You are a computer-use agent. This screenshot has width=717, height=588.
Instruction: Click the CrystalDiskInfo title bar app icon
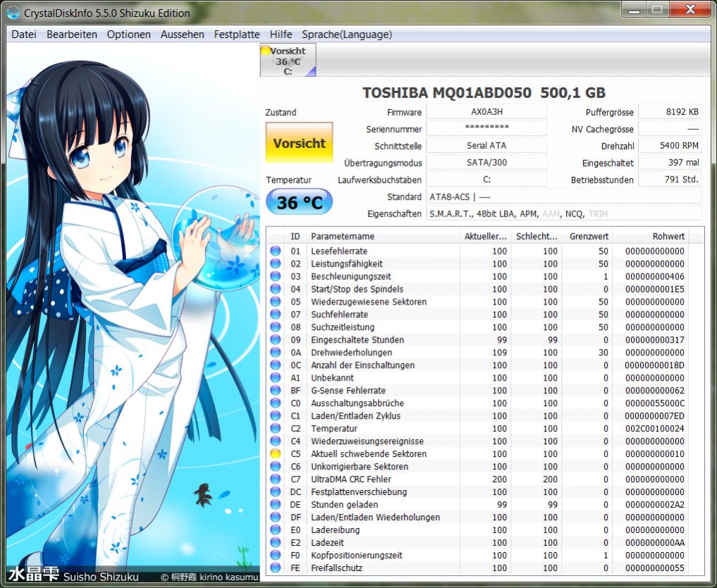pyautogui.click(x=13, y=13)
